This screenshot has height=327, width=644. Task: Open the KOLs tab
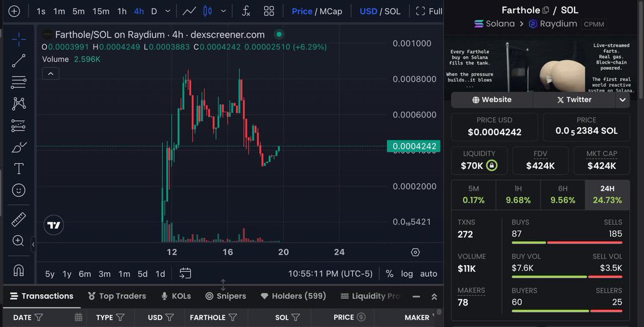tap(176, 296)
